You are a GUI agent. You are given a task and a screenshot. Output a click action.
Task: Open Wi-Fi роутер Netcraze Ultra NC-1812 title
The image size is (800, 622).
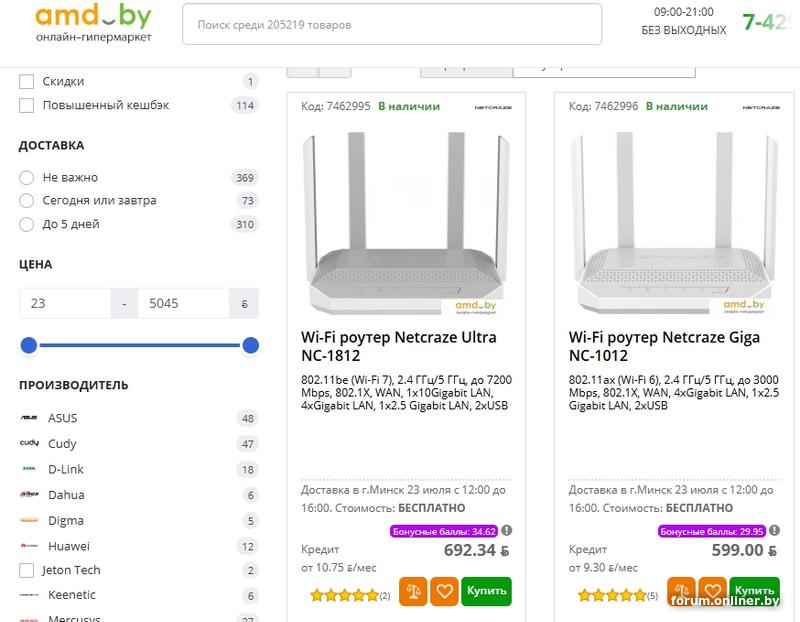tap(398, 346)
